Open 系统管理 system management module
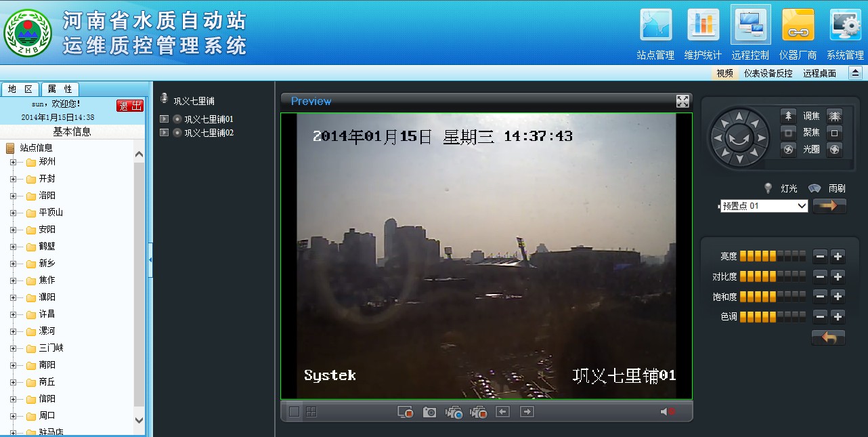 click(x=846, y=33)
